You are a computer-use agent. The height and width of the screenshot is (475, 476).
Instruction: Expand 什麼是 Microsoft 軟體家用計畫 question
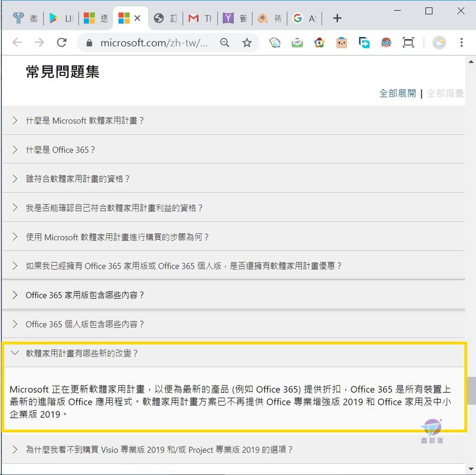point(233,120)
